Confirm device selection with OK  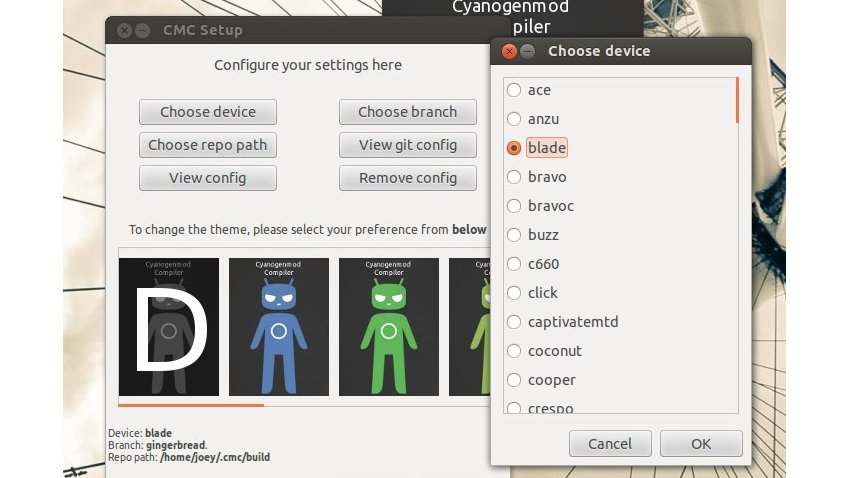tap(701, 443)
